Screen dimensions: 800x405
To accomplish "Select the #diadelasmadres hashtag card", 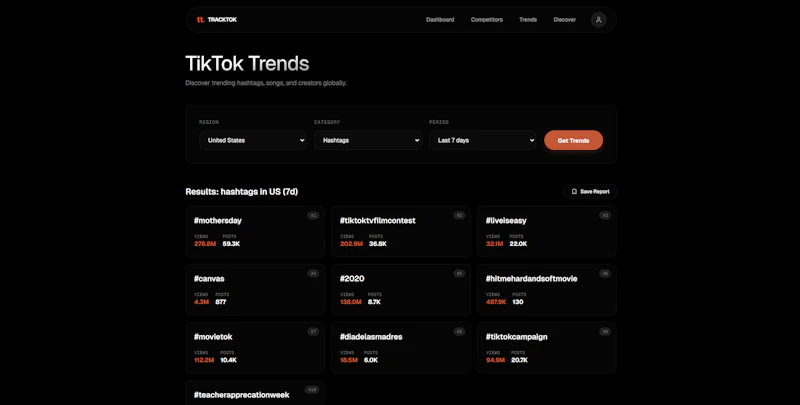I will tap(401, 348).
